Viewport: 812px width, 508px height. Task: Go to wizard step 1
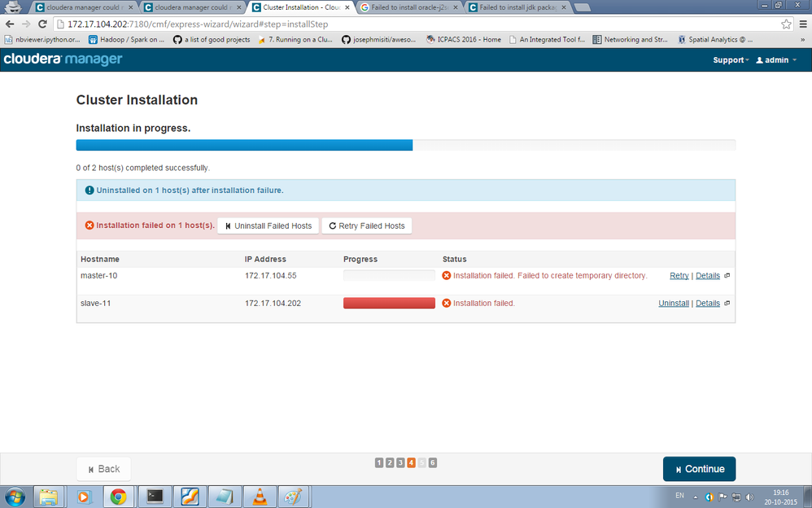click(x=379, y=463)
